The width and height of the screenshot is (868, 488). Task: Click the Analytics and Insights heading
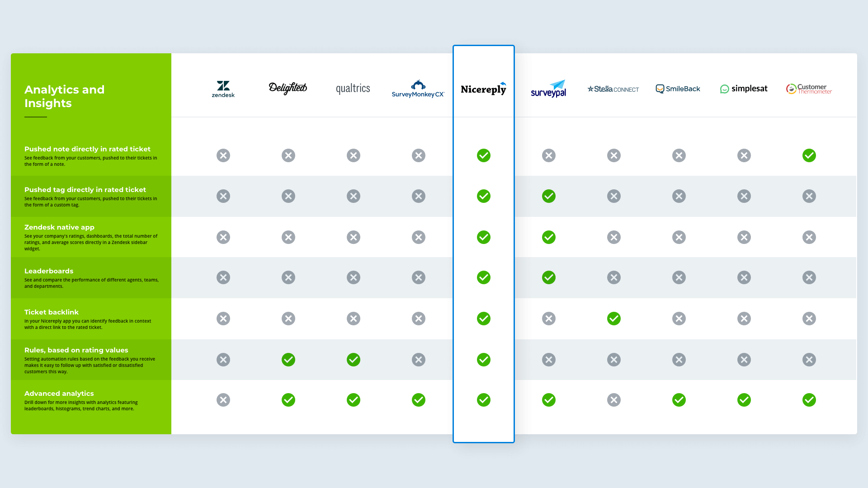point(64,96)
